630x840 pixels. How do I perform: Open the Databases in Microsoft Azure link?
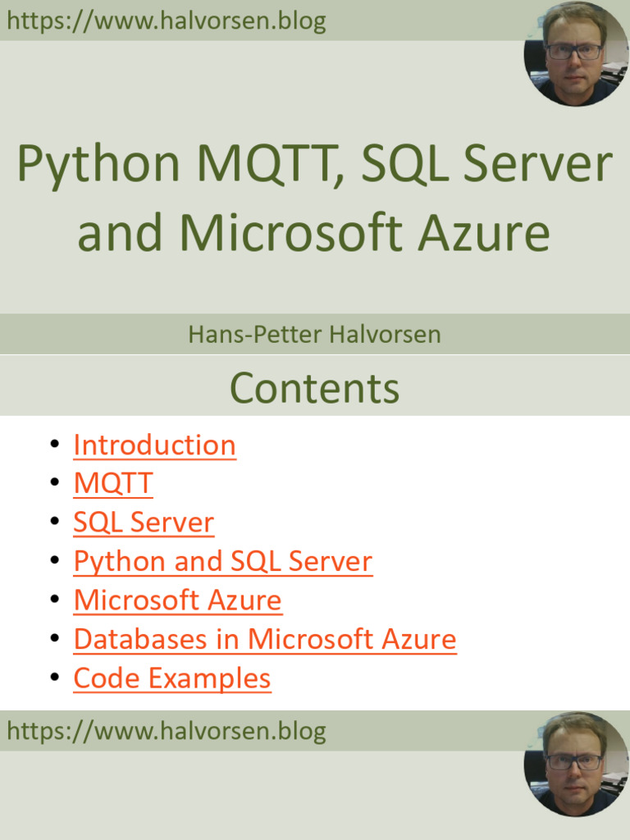point(264,639)
